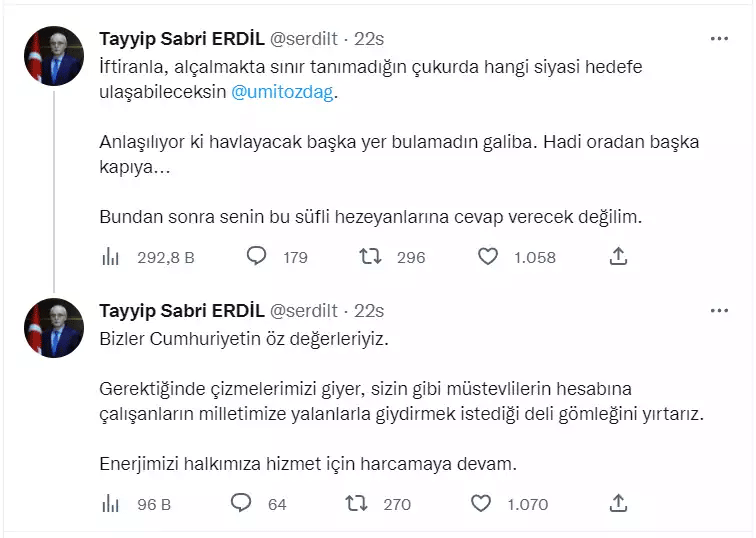This screenshot has width=756, height=538.
Task: Share the second tweet
Action: point(618,503)
